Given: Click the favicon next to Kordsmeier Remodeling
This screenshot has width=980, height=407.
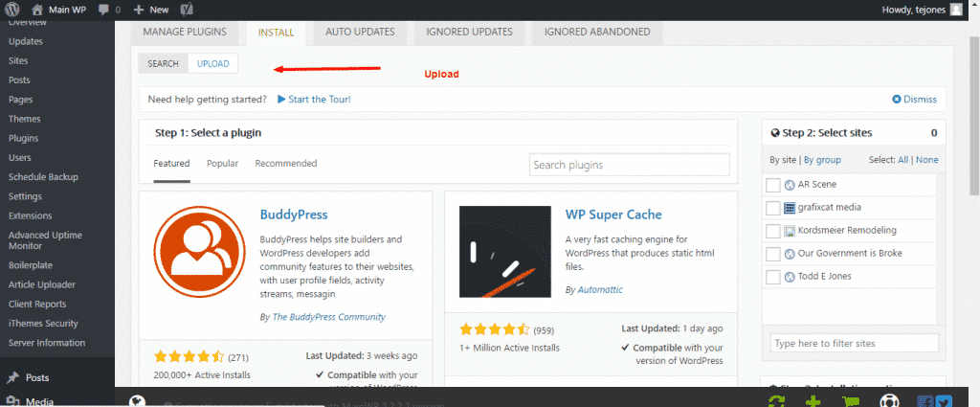Looking at the screenshot, I should 790,231.
